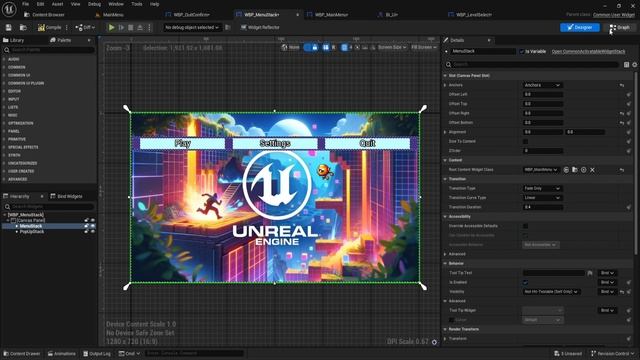The image size is (640, 360).
Task: Expand the Panel palette category
Action: [14, 131]
